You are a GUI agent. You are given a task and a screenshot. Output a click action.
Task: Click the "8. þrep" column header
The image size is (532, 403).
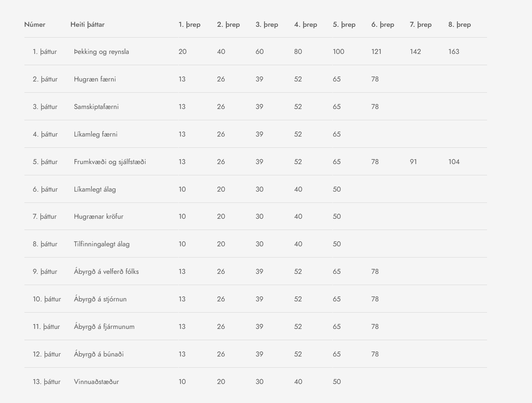coord(460,24)
